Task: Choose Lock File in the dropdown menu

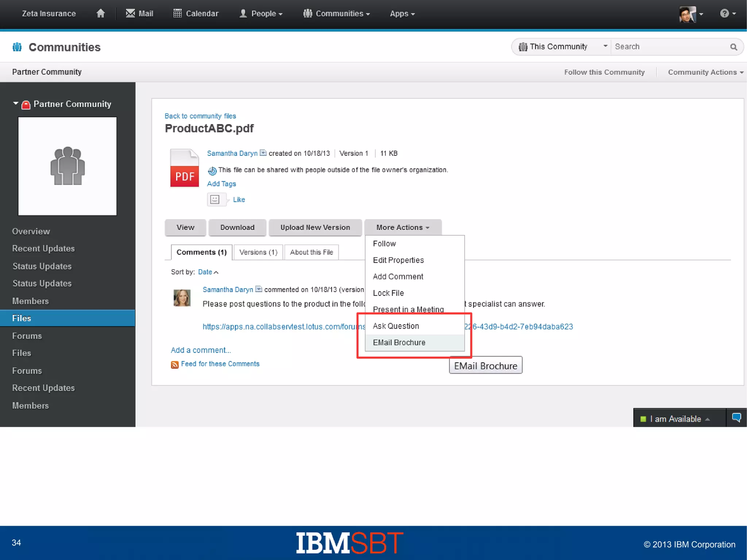Action: [388, 293]
